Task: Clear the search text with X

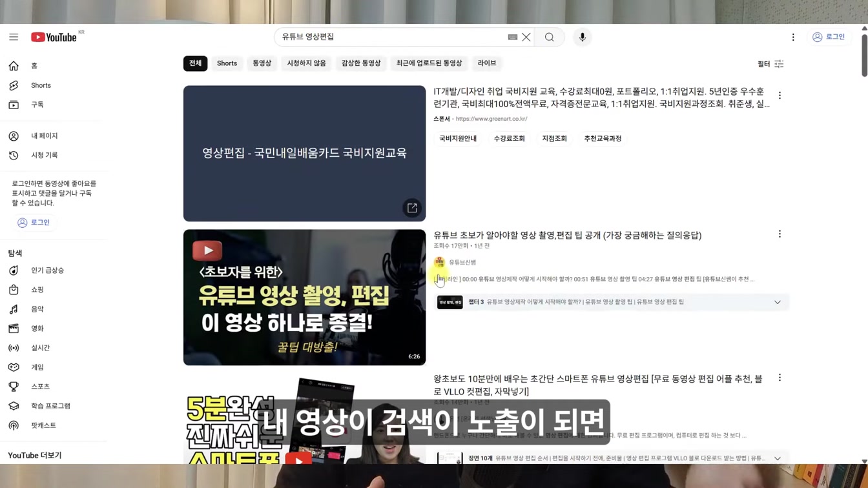Action: pos(526,37)
